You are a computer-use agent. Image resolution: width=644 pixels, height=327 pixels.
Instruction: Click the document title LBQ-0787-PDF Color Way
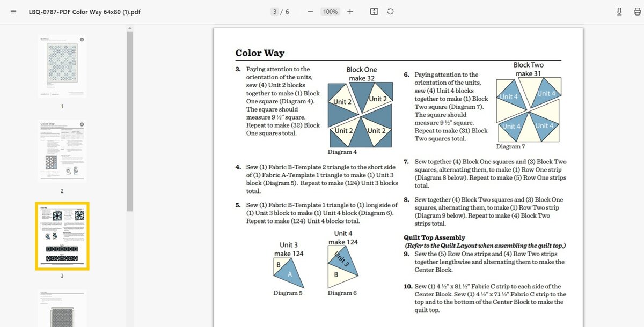[85, 12]
